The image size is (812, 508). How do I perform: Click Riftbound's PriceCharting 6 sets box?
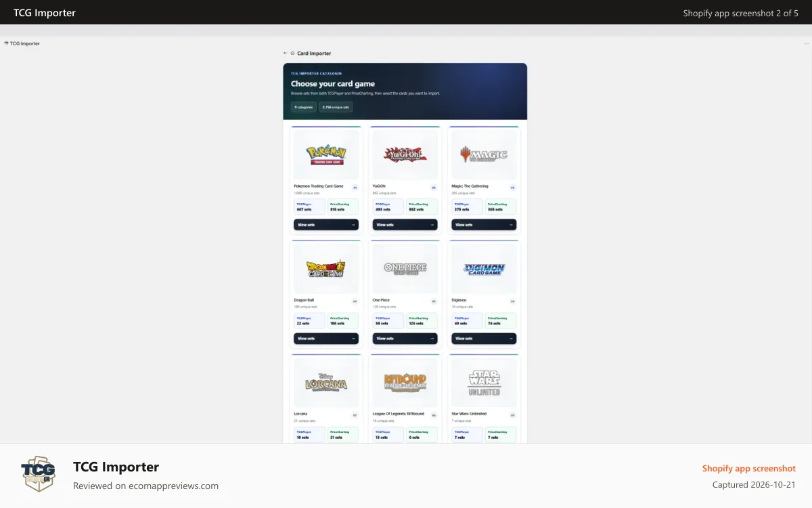click(x=422, y=435)
